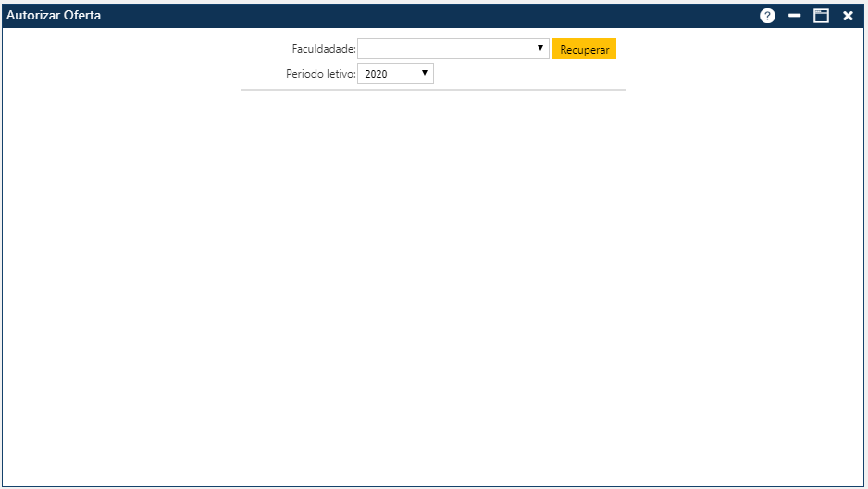This screenshot has width=868, height=489.
Task: Click the Autorizar Oferta window title
Action: tap(54, 16)
